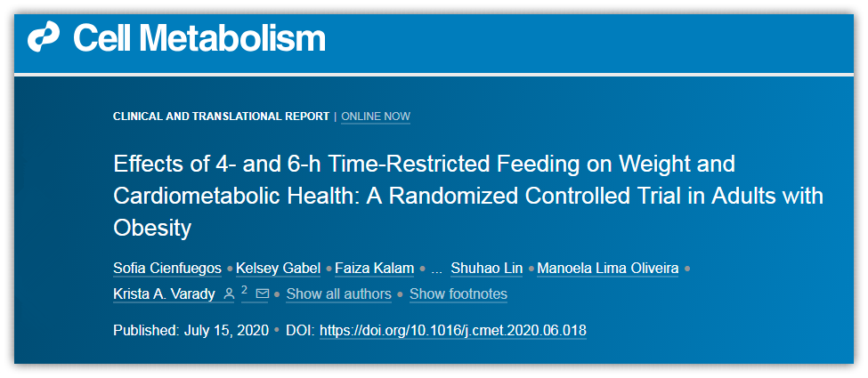This screenshot has height=378, width=868.
Task: Expand the ellipsis hidden authors
Action: pyautogui.click(x=437, y=270)
